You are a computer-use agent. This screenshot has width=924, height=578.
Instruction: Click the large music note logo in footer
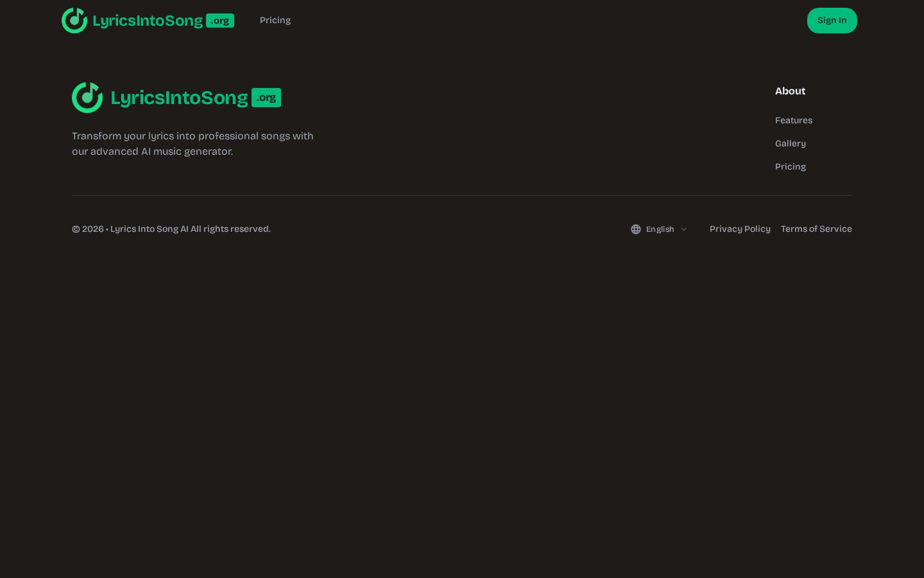coord(87,98)
